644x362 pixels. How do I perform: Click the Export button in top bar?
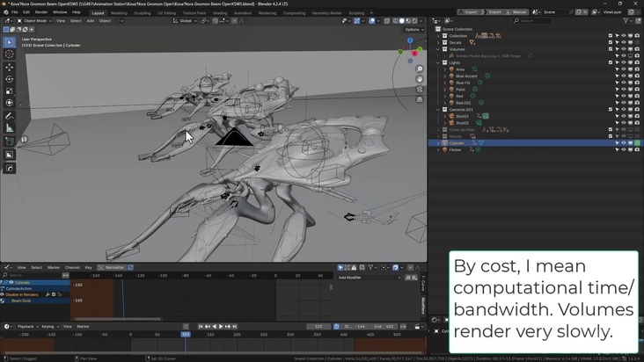point(469,12)
